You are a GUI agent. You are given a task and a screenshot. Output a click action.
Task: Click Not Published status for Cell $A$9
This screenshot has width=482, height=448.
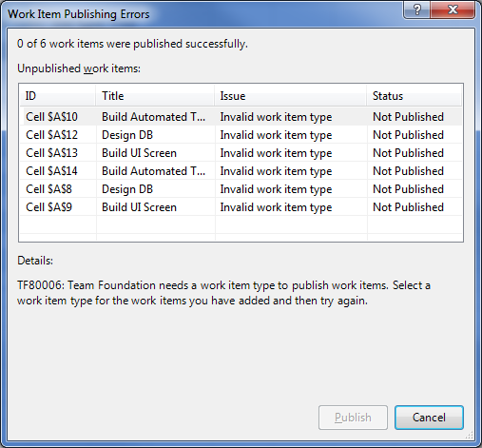tap(408, 207)
